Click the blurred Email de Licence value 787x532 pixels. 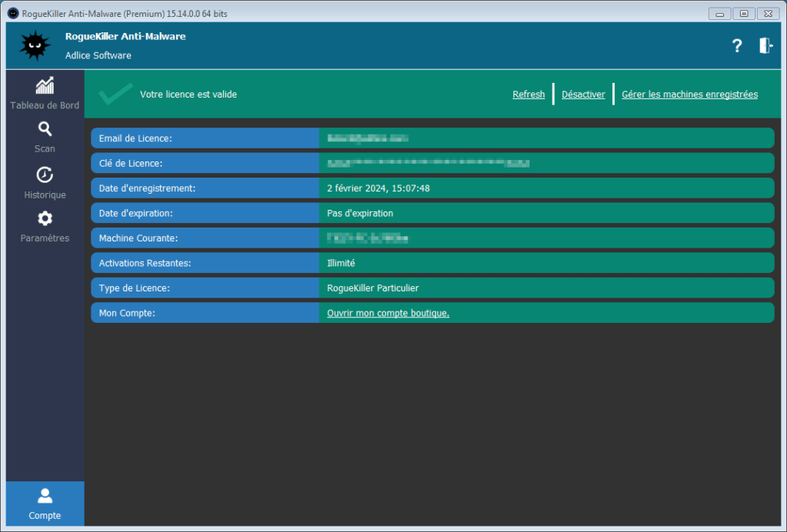pos(367,138)
